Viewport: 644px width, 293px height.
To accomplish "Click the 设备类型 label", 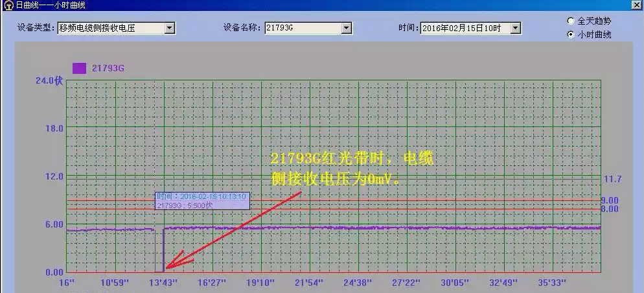I will (36, 28).
